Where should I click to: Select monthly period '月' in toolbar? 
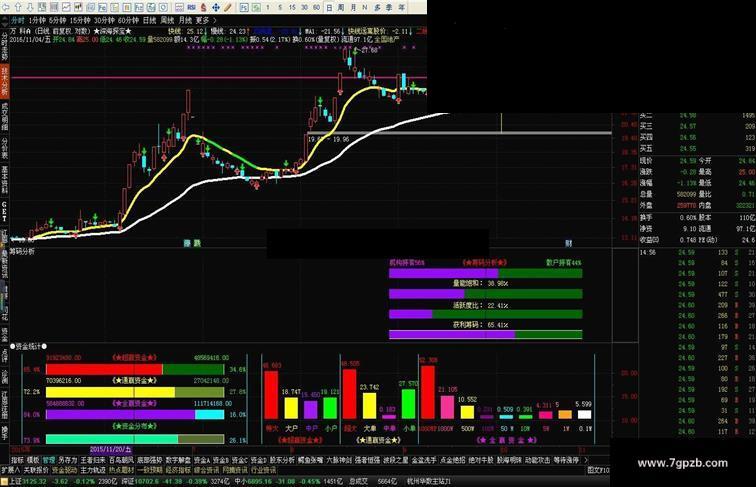point(353,8)
